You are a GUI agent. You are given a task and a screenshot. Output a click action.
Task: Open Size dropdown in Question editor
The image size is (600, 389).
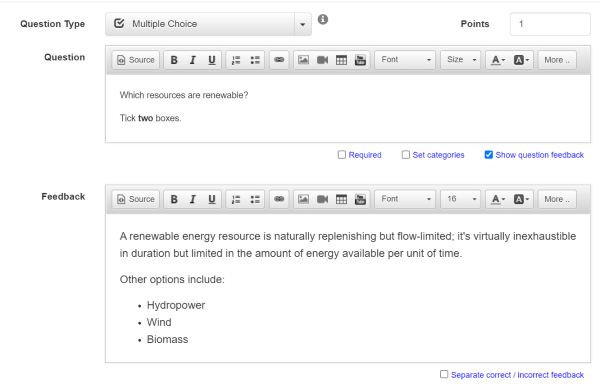point(461,60)
